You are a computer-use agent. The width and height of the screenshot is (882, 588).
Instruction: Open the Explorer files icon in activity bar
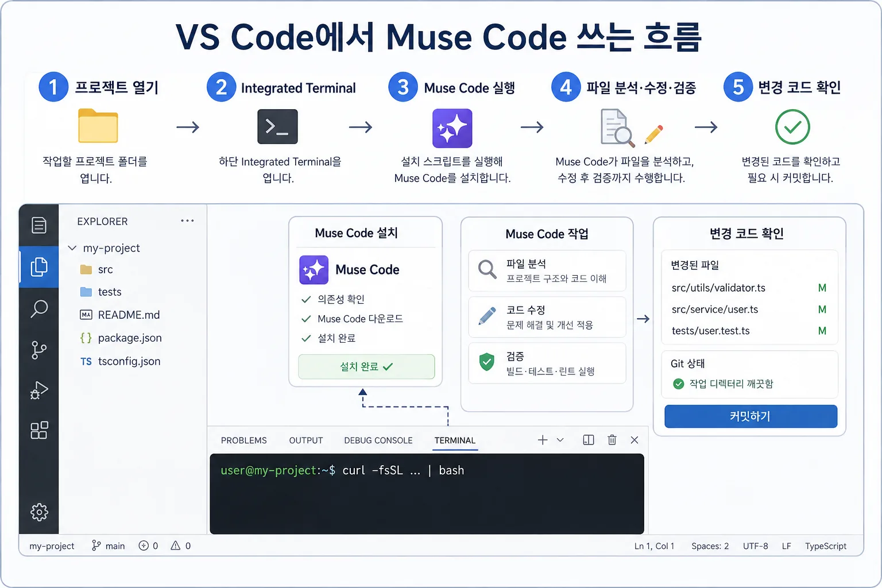(39, 266)
